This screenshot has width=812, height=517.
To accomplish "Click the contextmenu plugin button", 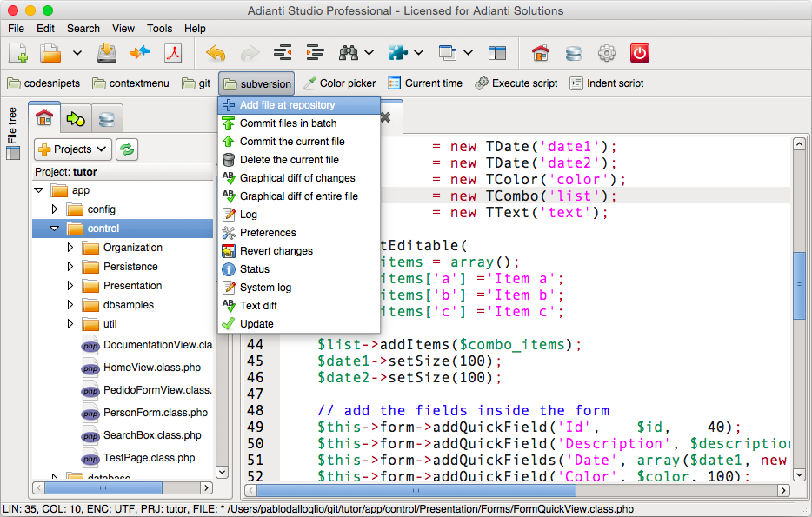I will click(130, 83).
